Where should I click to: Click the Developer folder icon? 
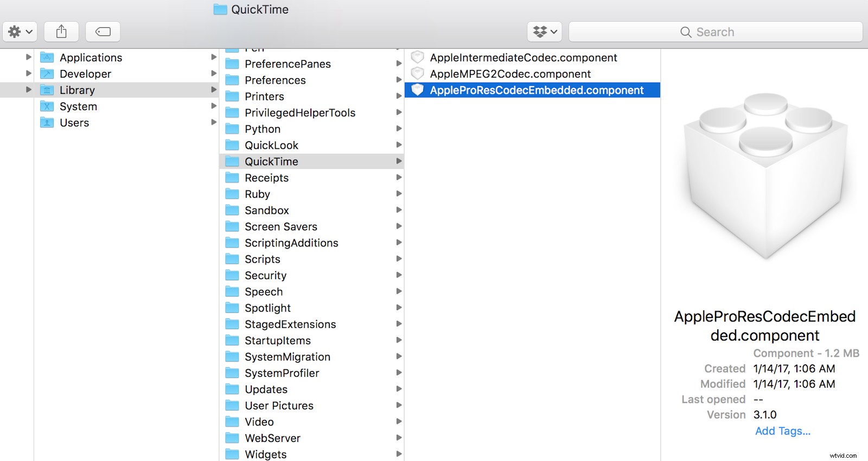47,74
